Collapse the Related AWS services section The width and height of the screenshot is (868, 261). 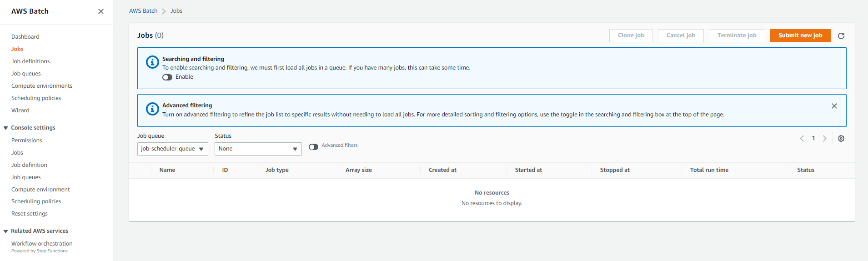5,231
